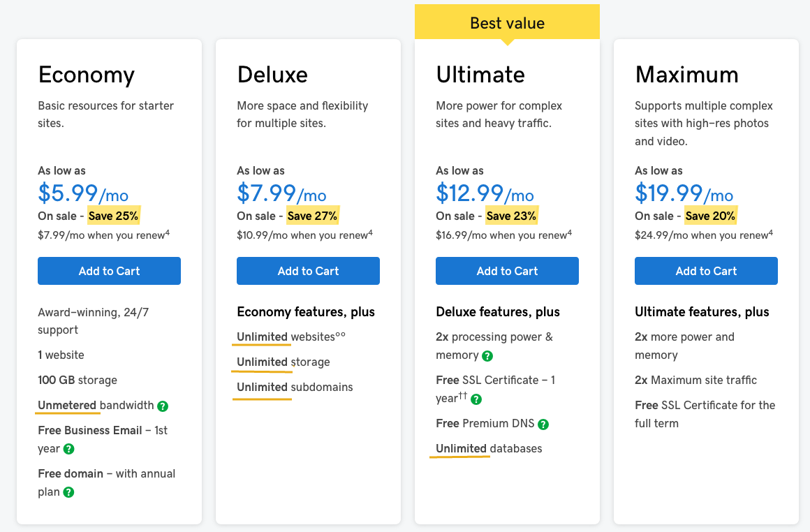
Task: Open help icon beside Free Premium DNS
Action: 543,424
